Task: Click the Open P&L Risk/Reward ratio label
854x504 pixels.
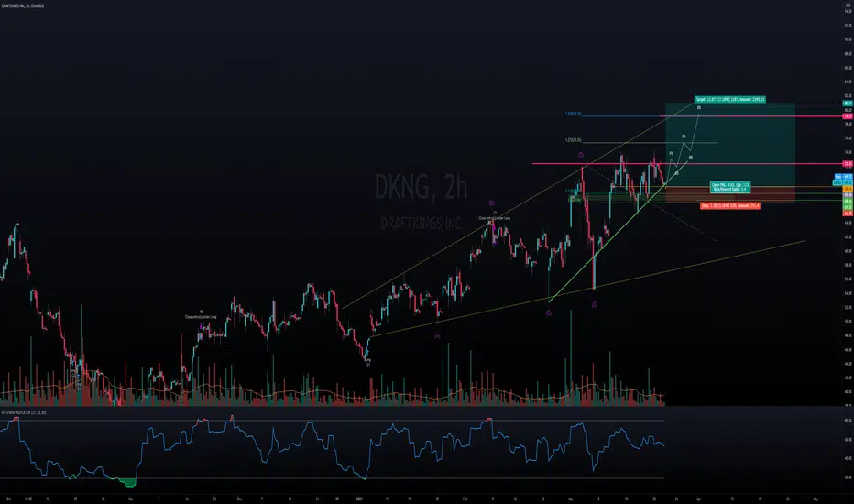Action: (730, 187)
